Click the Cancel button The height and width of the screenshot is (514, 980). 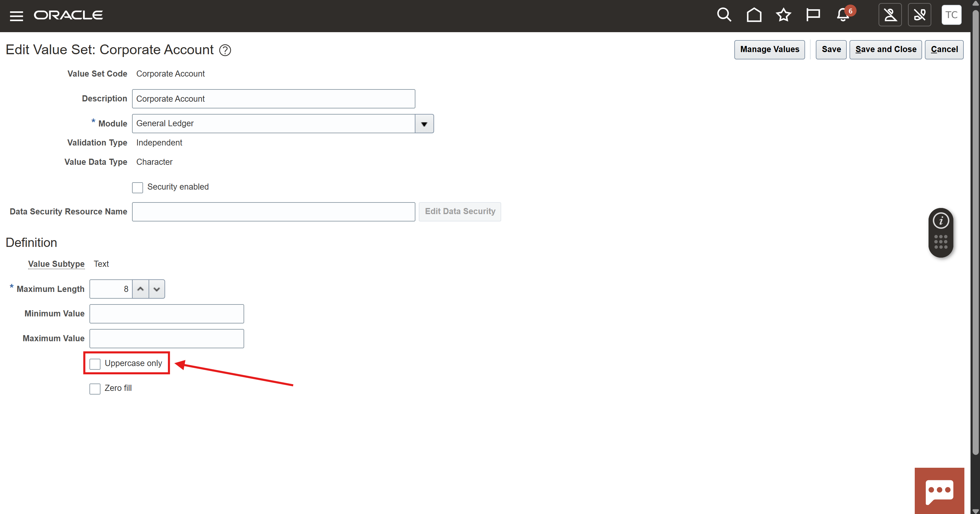[x=944, y=49]
